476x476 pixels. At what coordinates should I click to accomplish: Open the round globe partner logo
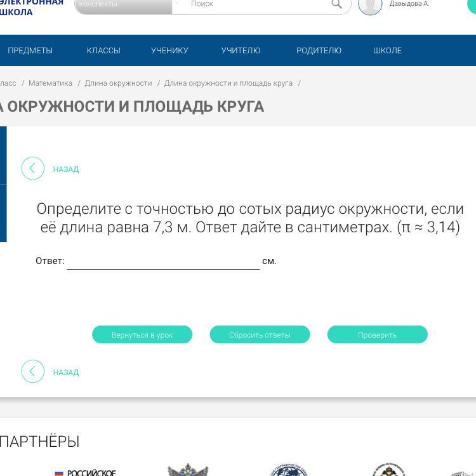[x=289, y=471]
